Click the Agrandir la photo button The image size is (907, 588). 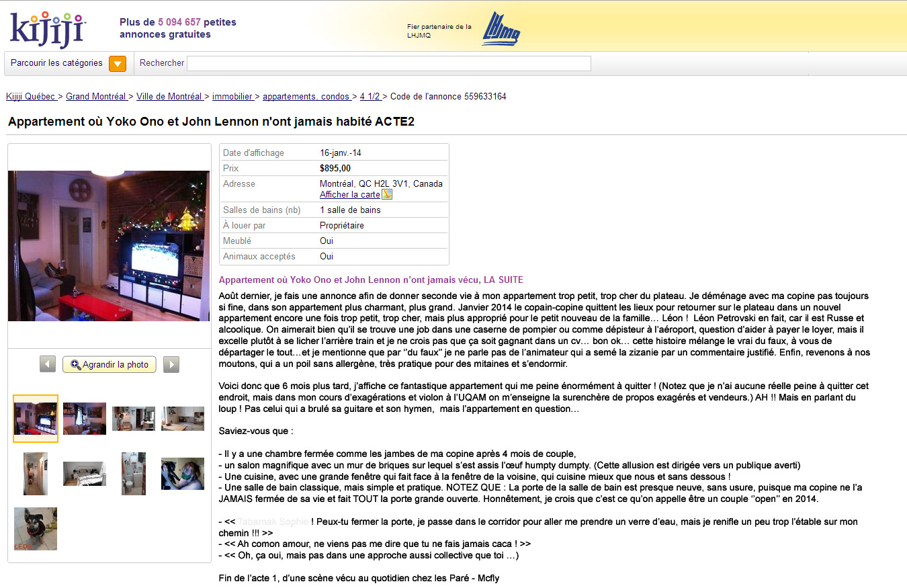point(110,364)
